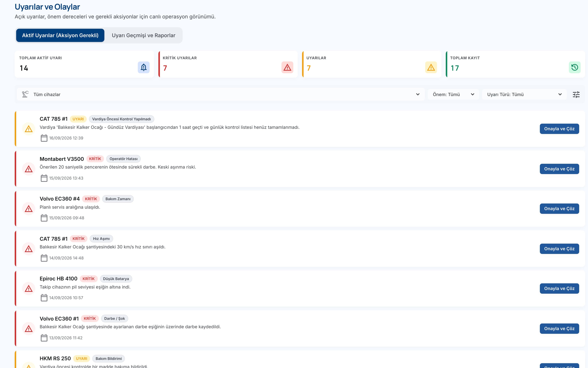Click the Volvo EC360 #1 device name
Image resolution: width=588 pixels, height=368 pixels.
59,319
